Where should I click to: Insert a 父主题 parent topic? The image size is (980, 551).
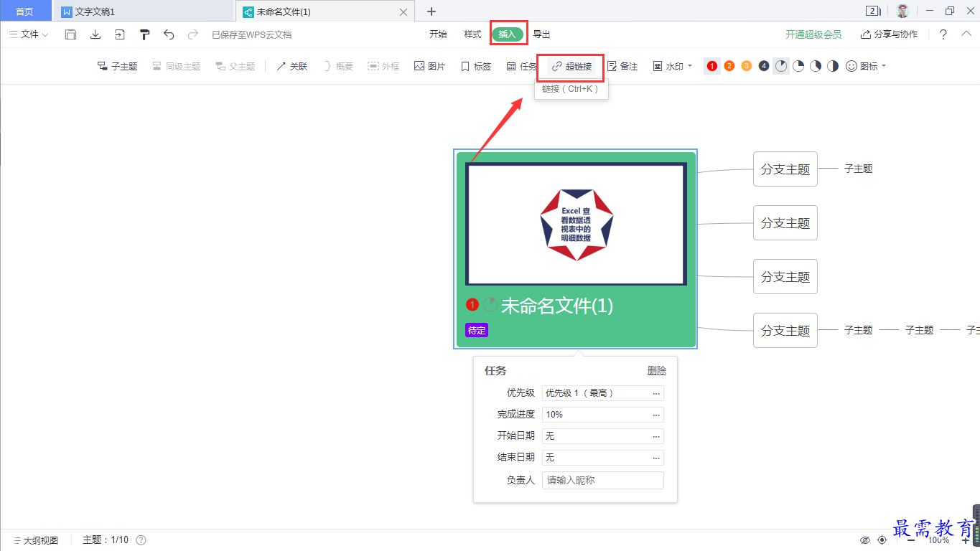pyautogui.click(x=235, y=66)
